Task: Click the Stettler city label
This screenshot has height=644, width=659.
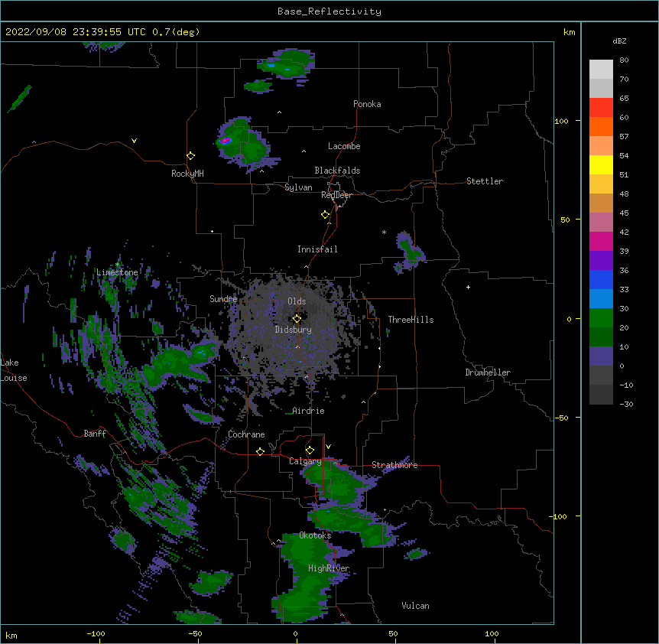Action: [x=485, y=181]
